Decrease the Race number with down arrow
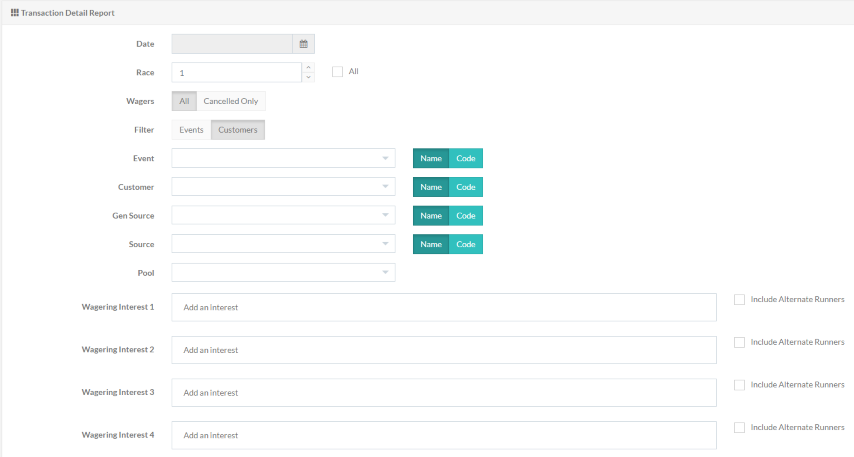 coord(308,77)
